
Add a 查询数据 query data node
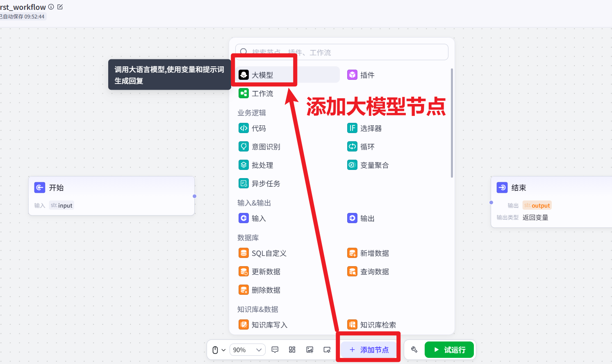click(x=368, y=271)
